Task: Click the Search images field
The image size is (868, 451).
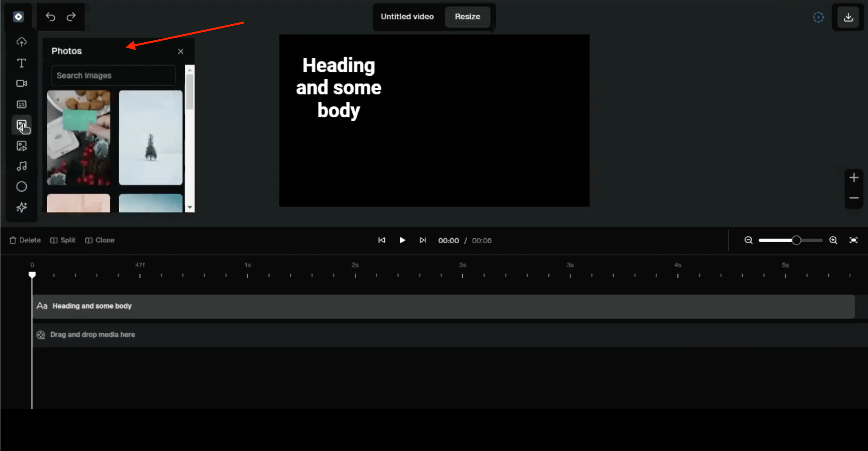Action: [114, 75]
